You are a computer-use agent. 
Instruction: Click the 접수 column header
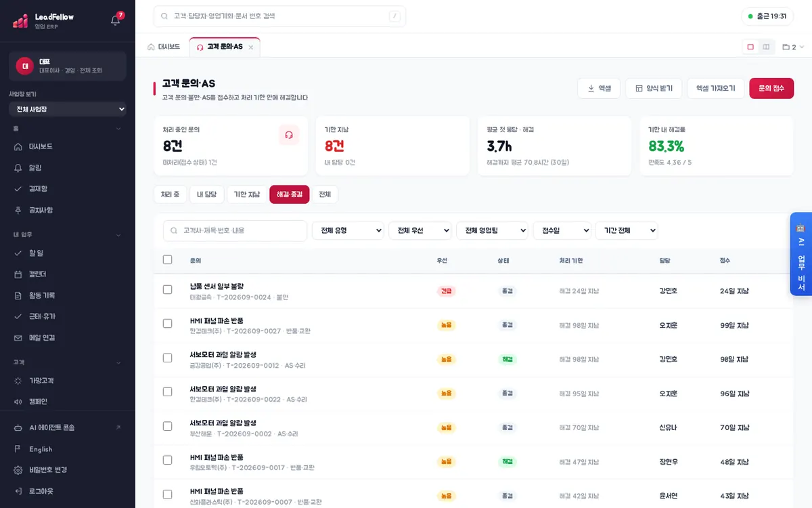click(x=725, y=260)
